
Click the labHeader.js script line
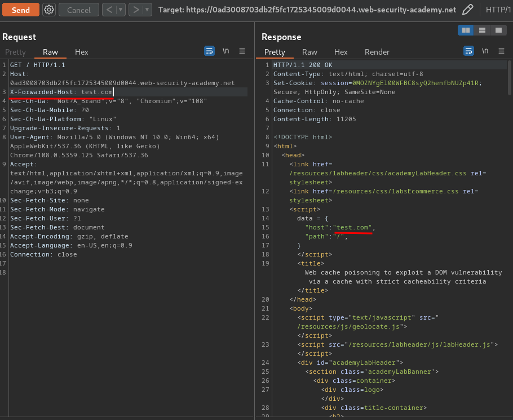(x=397, y=344)
